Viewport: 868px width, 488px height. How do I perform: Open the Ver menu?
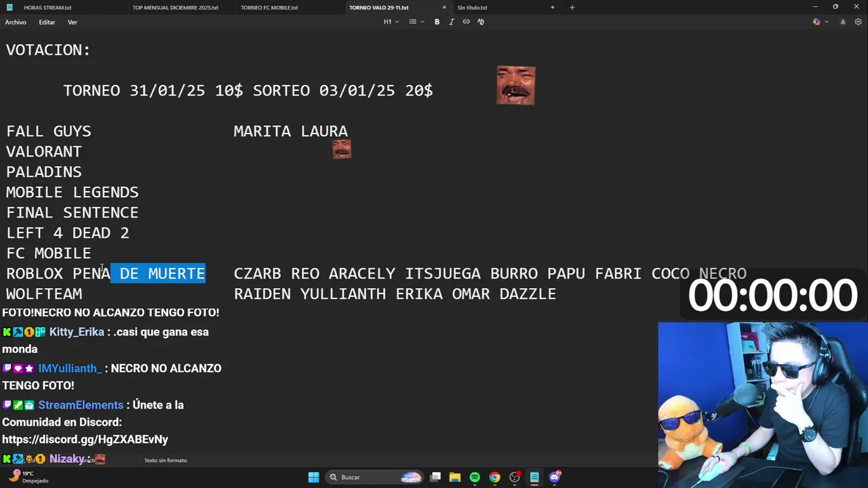pos(72,22)
